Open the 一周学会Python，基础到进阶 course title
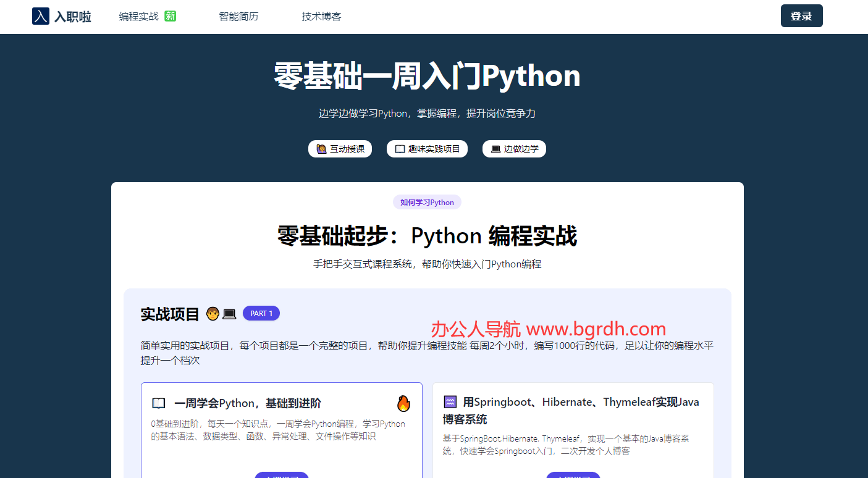 pos(247,403)
